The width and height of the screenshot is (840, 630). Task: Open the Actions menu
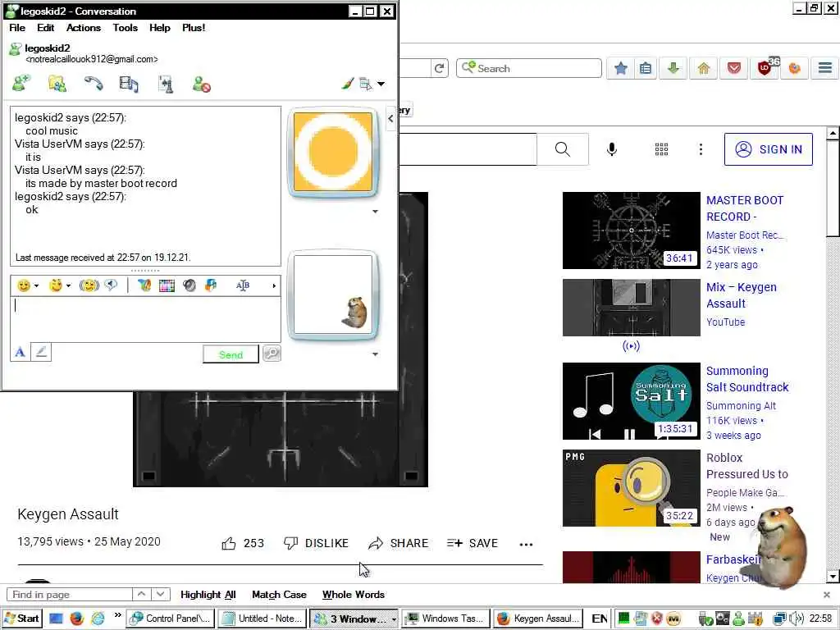pyautogui.click(x=84, y=28)
